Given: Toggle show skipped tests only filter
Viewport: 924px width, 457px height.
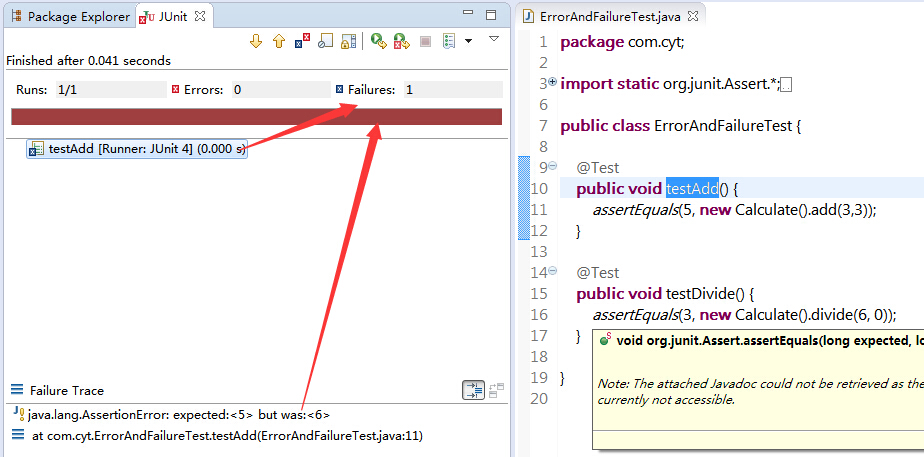Looking at the screenshot, I should pos(325,41).
